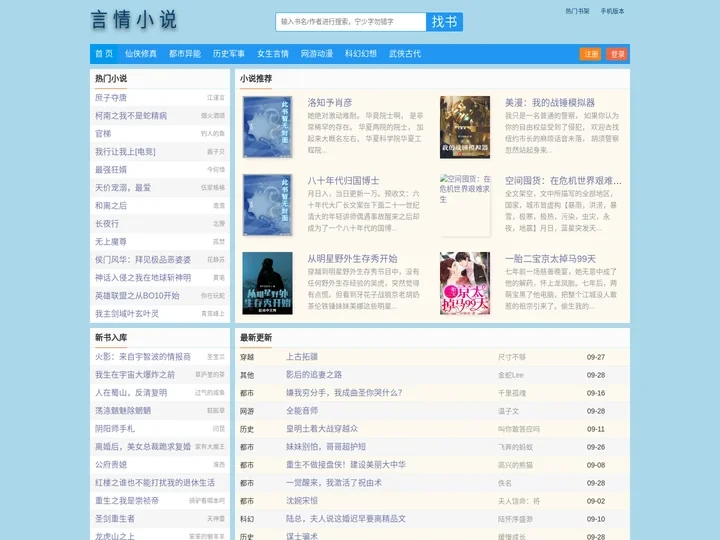
Task: Open 陆总，夫人说这婚迟早要离精品文
Action: coord(346,518)
